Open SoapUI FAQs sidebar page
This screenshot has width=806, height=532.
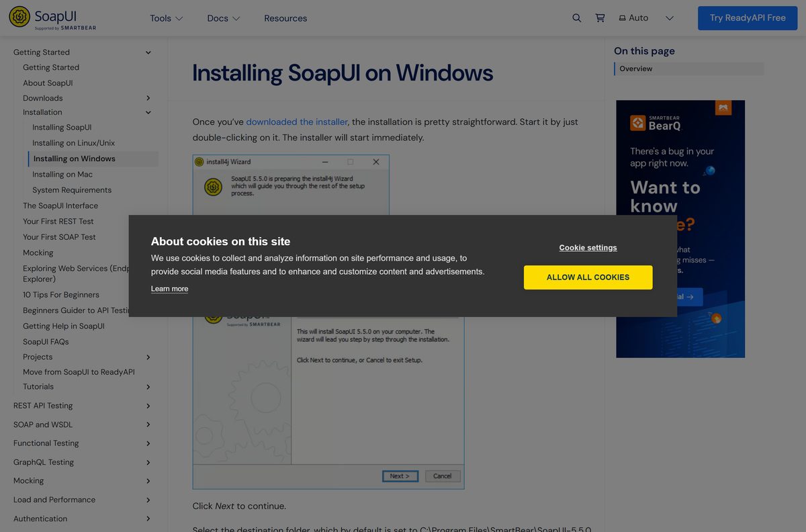point(46,342)
